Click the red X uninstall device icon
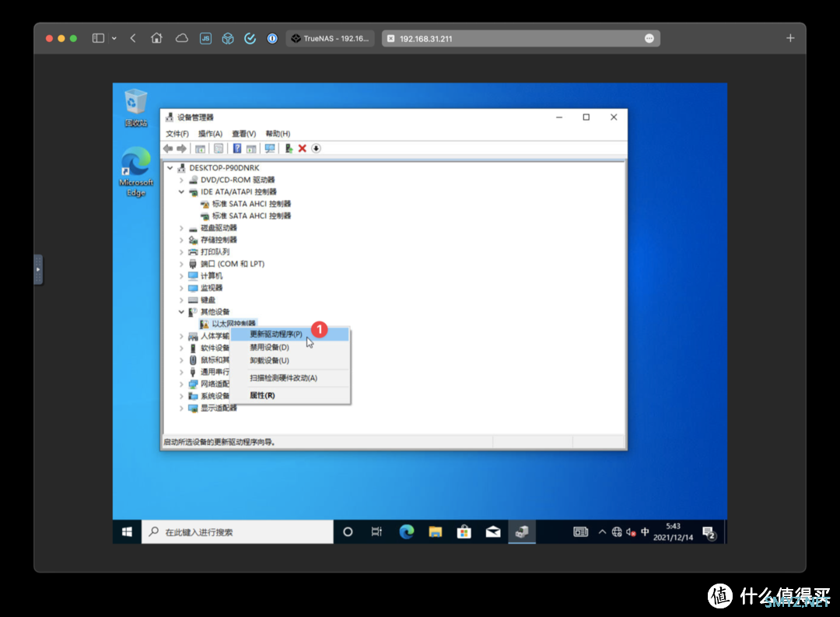 (302, 149)
